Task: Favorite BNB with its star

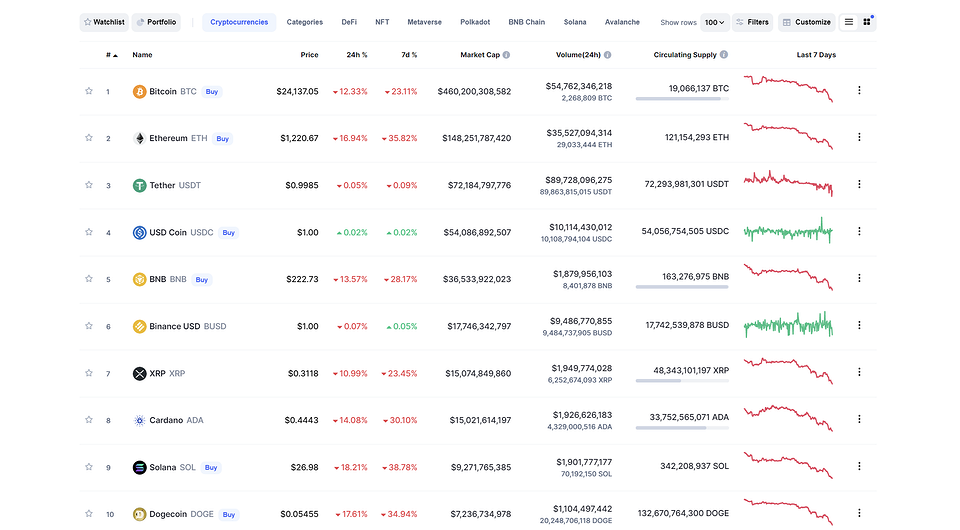Action: (x=89, y=279)
